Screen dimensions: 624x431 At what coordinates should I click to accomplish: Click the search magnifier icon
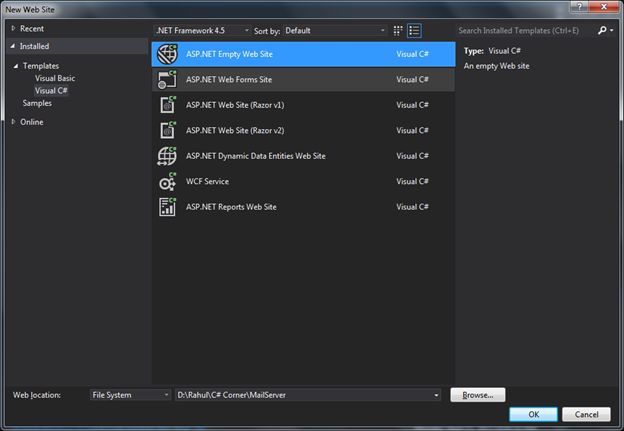tap(602, 30)
